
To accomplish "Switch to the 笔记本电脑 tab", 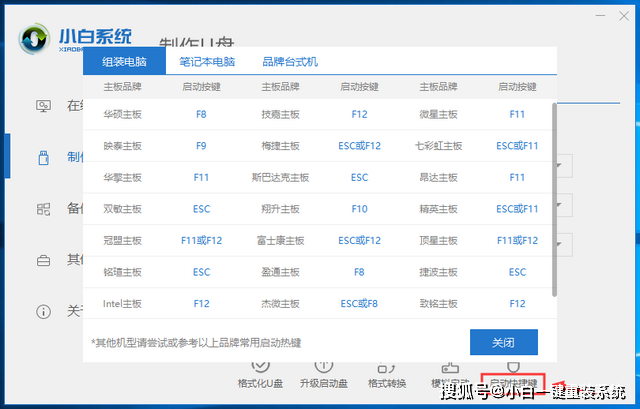I will [x=207, y=62].
